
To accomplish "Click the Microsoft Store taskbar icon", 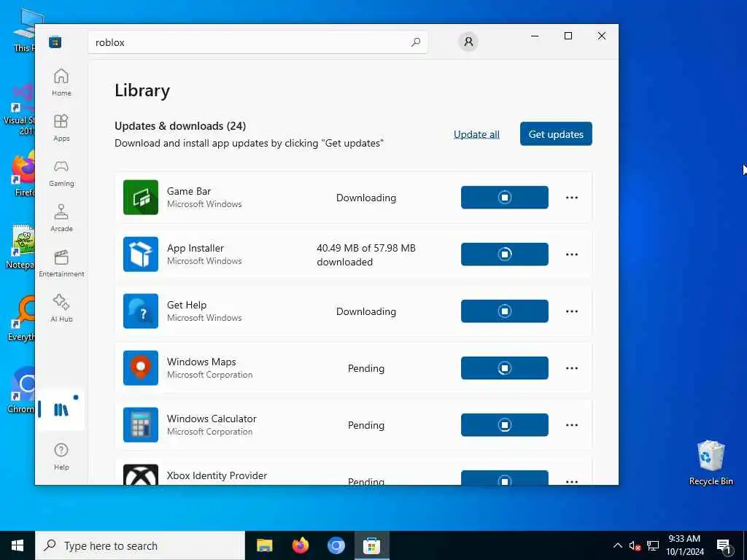I will [371, 545].
